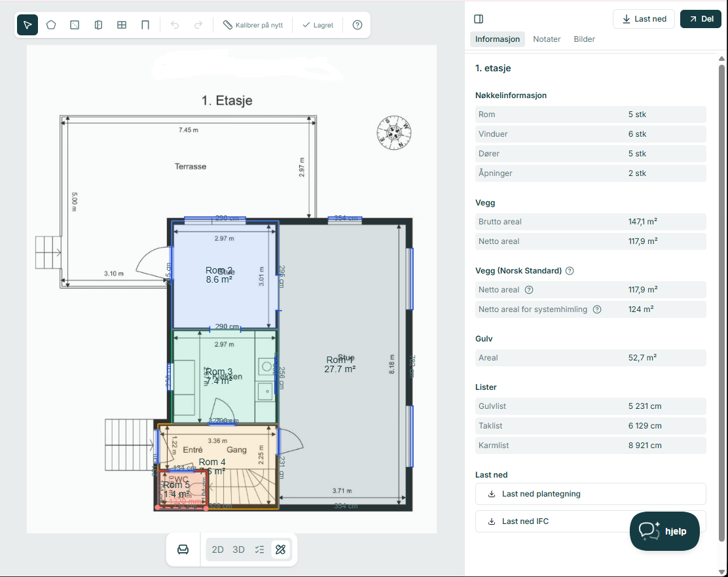
Task: Select the pencil edit mode icon
Action: 280,550
